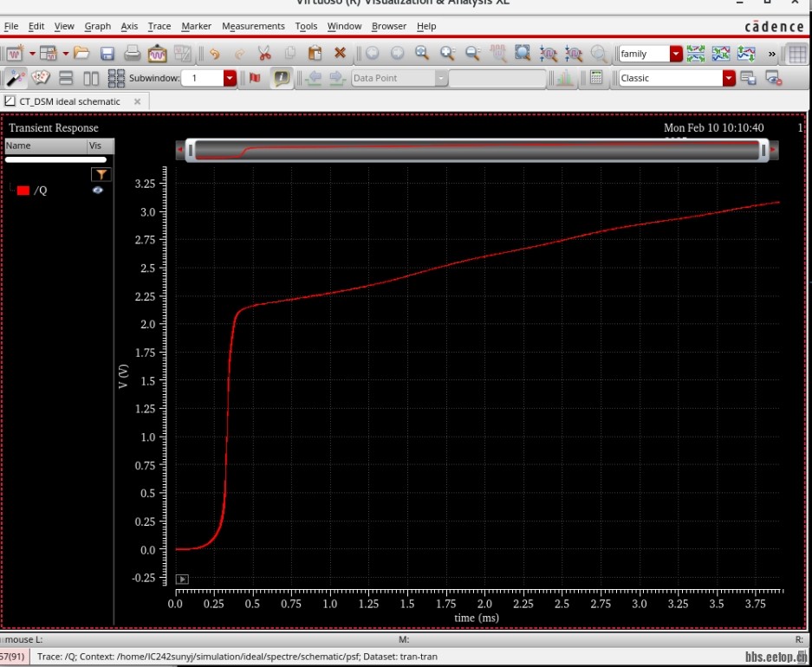
Task: Click the empty field next to Data Point
Action: click(497, 78)
